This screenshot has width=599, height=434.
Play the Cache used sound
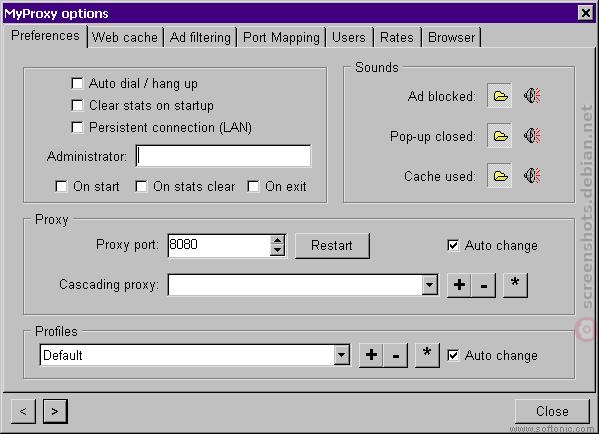pos(532,176)
